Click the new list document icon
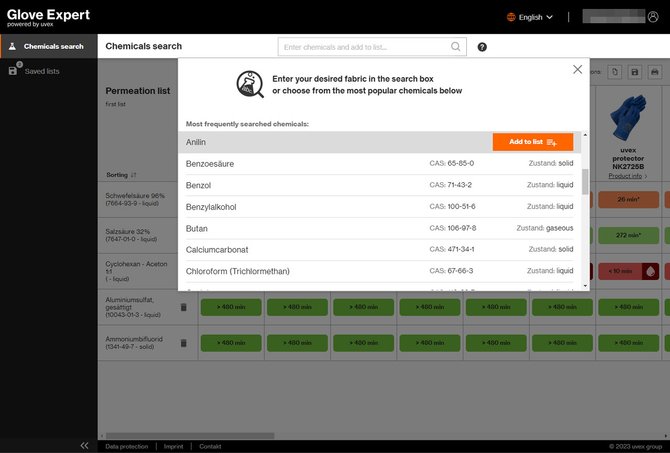670x453 pixels. tap(614, 72)
